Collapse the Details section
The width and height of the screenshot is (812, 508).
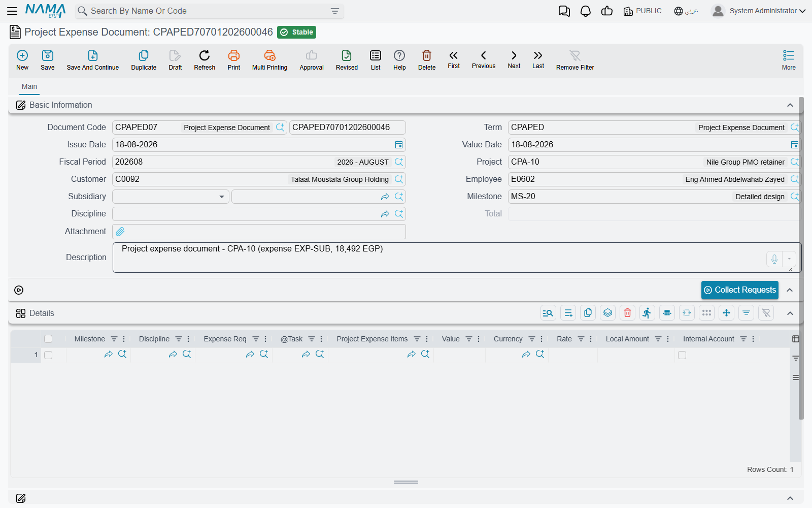pos(790,313)
